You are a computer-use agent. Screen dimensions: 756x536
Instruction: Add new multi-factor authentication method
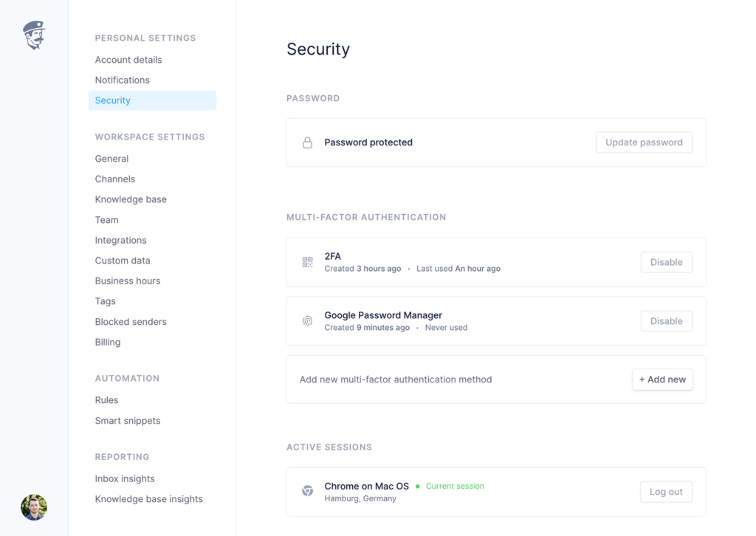(x=662, y=379)
